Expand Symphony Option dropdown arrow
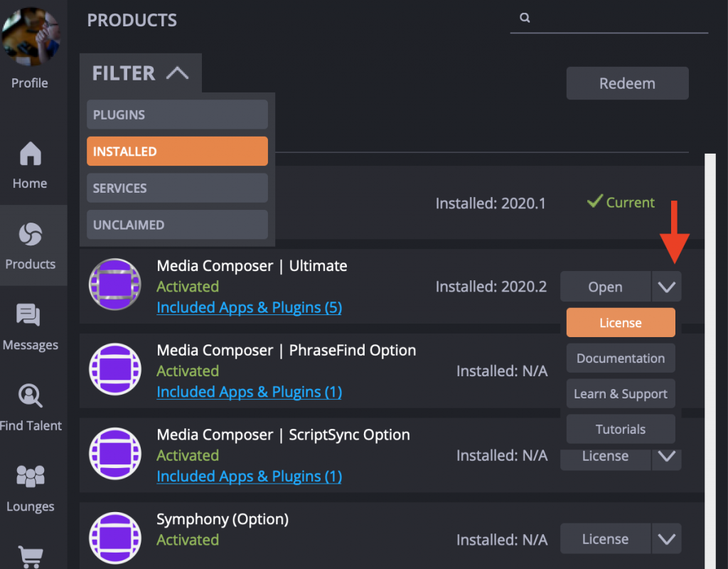 (x=666, y=539)
